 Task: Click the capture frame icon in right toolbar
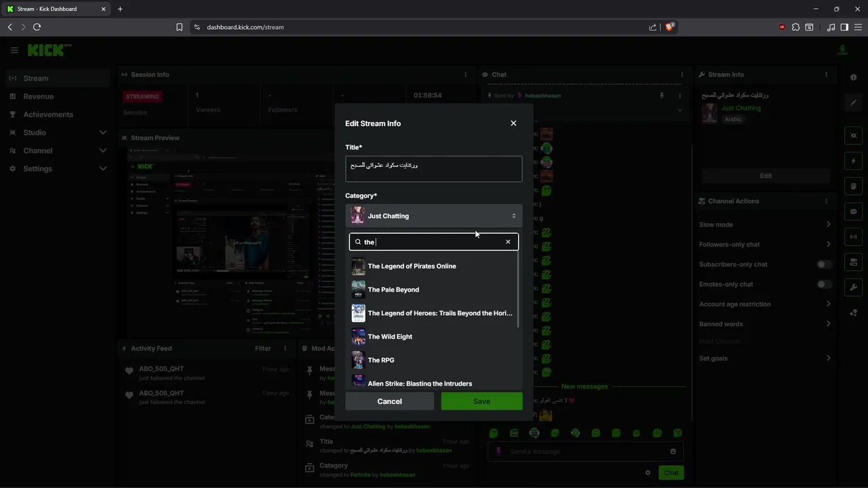click(x=854, y=136)
